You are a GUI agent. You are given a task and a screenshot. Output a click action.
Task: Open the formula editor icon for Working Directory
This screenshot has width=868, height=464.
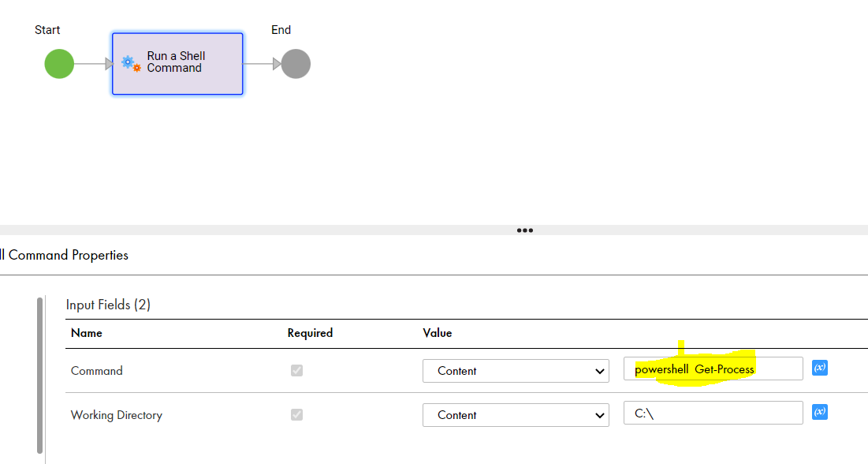[820, 412]
